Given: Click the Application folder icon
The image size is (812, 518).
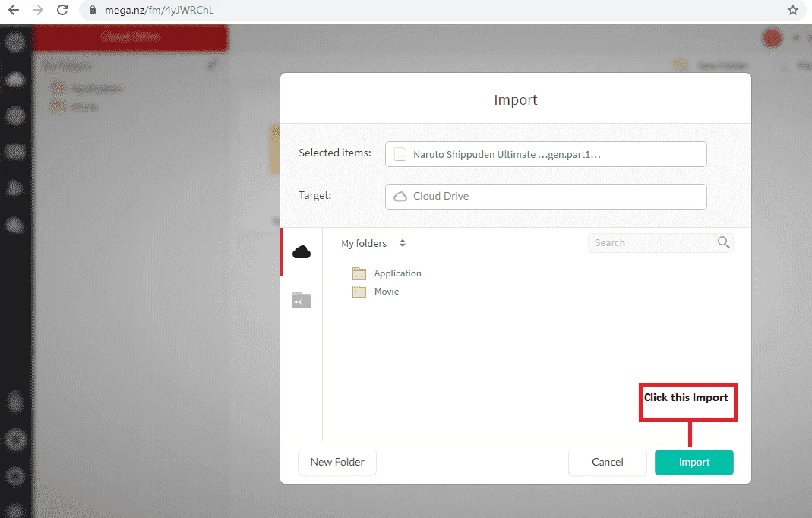Looking at the screenshot, I should (359, 273).
